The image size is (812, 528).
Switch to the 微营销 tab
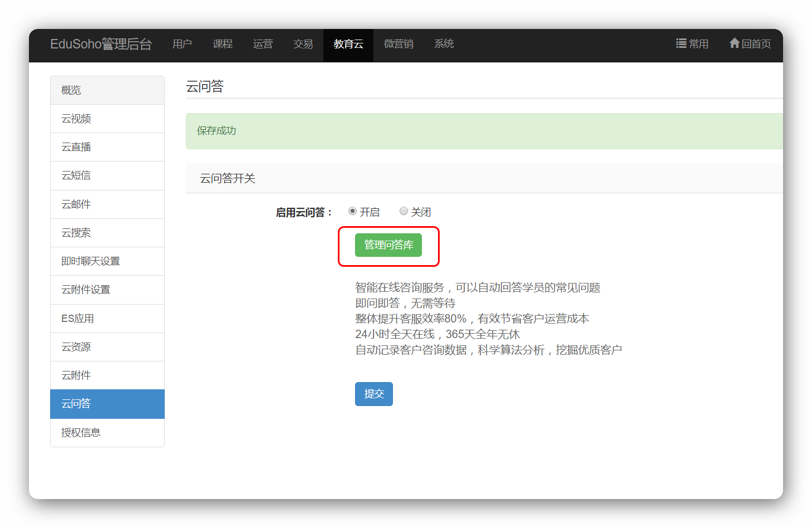398,44
